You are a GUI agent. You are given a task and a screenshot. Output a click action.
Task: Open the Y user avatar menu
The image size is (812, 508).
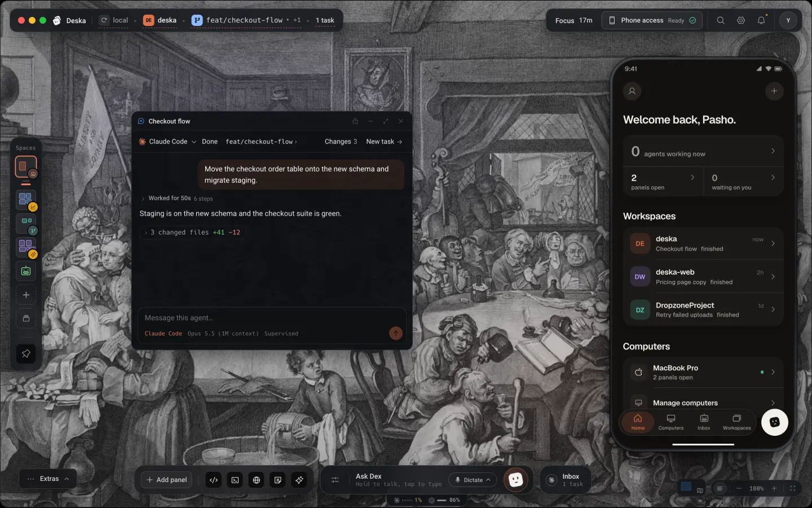[788, 20]
